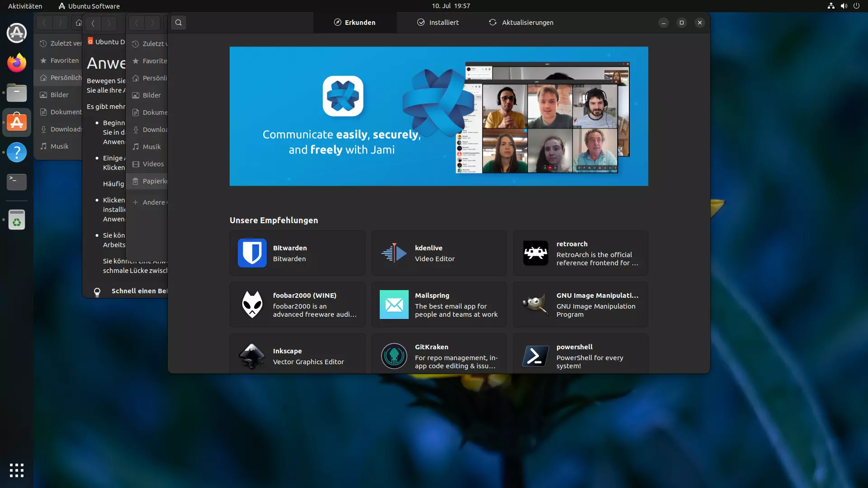Click the Unsere Empfehlungen heading
Image resolution: width=868 pixels, height=488 pixels.
(x=274, y=221)
